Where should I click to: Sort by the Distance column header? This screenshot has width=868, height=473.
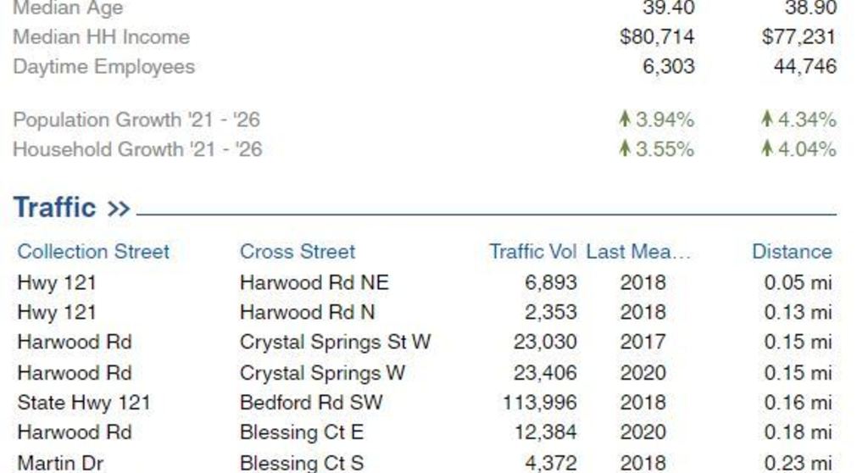point(793,252)
